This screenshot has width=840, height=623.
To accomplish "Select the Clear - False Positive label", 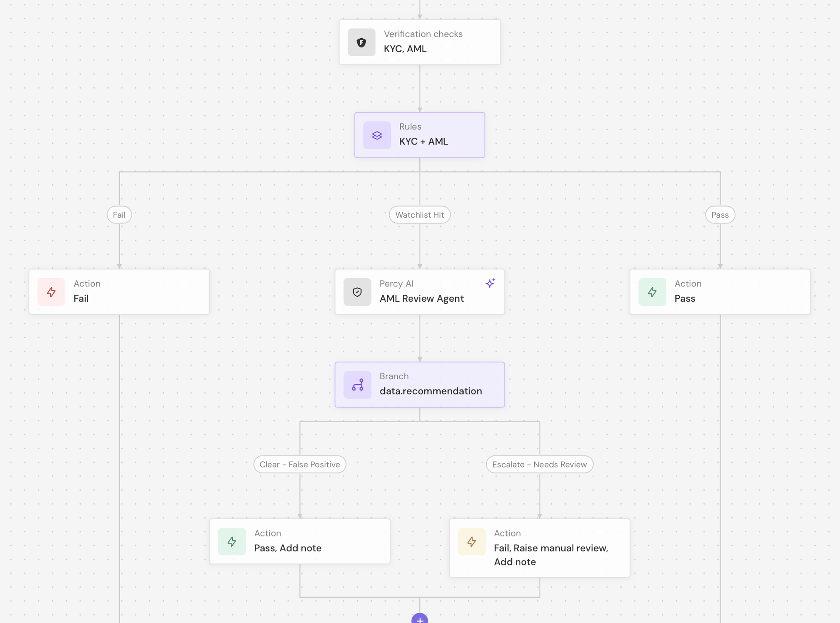I will pyautogui.click(x=299, y=464).
